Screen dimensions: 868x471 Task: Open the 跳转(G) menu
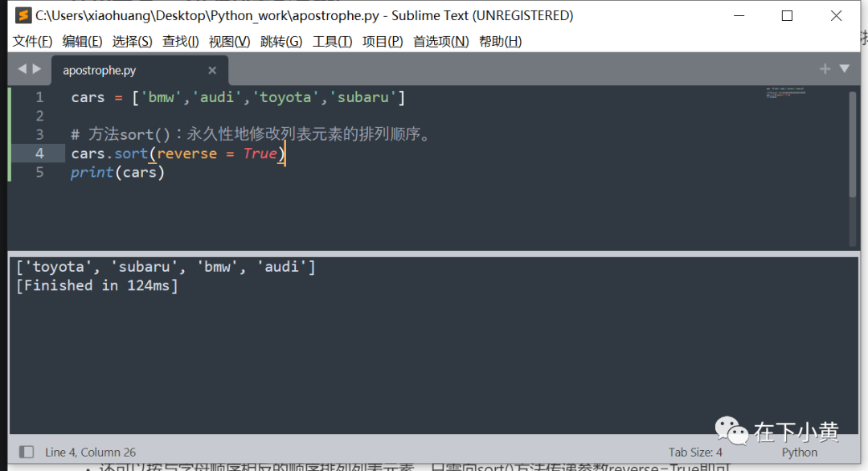point(281,42)
